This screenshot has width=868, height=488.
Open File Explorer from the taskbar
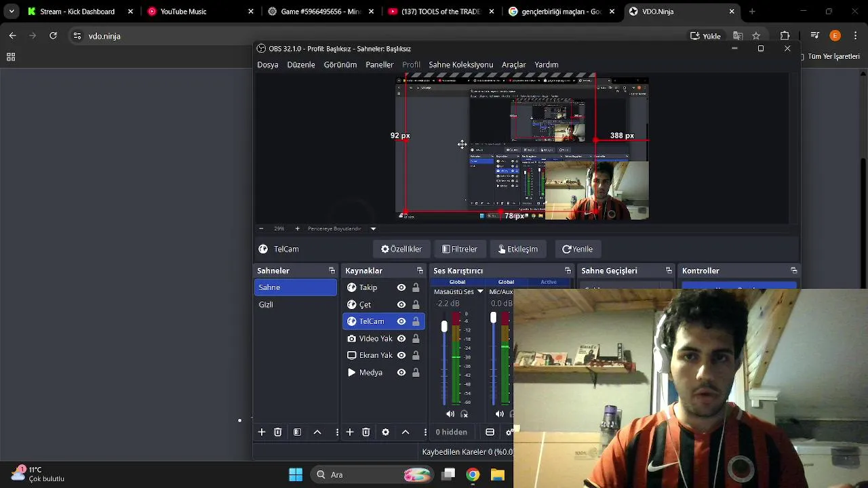tap(498, 474)
